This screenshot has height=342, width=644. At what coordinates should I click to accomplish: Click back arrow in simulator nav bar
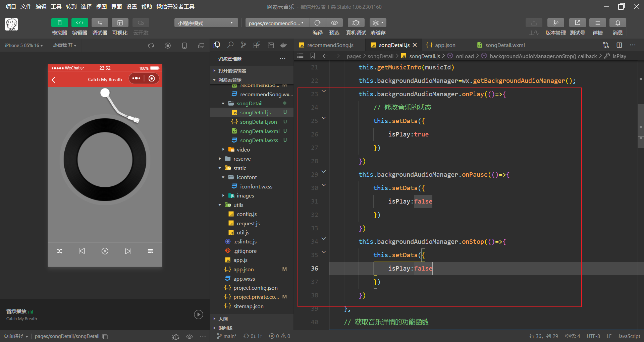(54, 79)
